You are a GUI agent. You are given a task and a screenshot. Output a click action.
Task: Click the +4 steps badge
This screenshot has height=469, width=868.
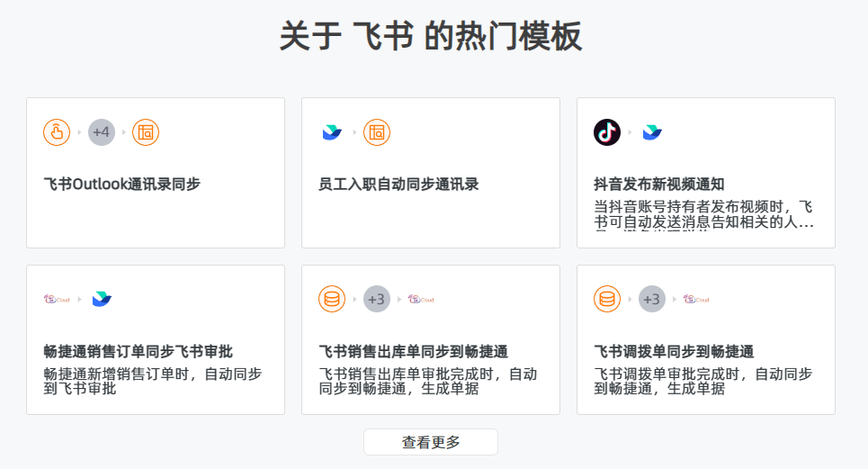tap(102, 132)
